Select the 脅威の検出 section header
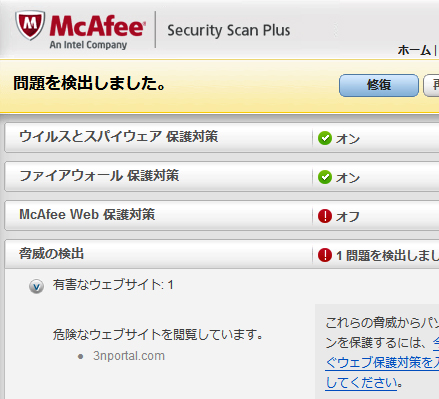 (x=221, y=254)
